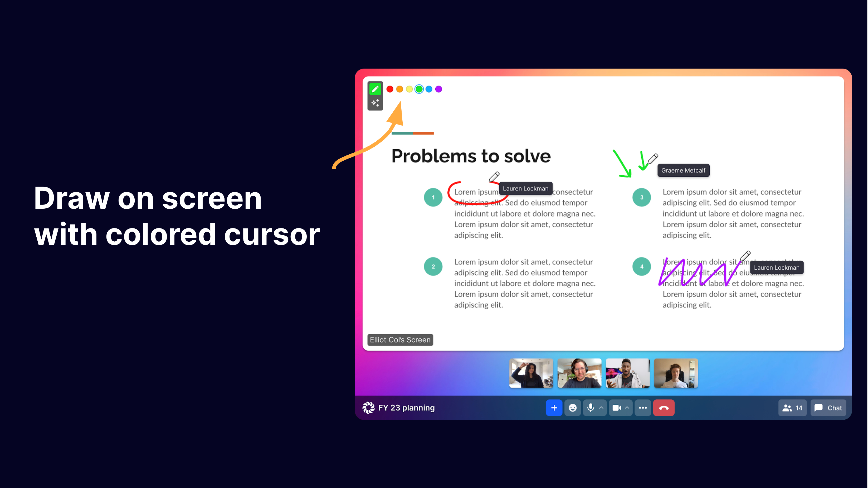Select the red annotation color swatch
The height and width of the screenshot is (488, 868).
(390, 89)
